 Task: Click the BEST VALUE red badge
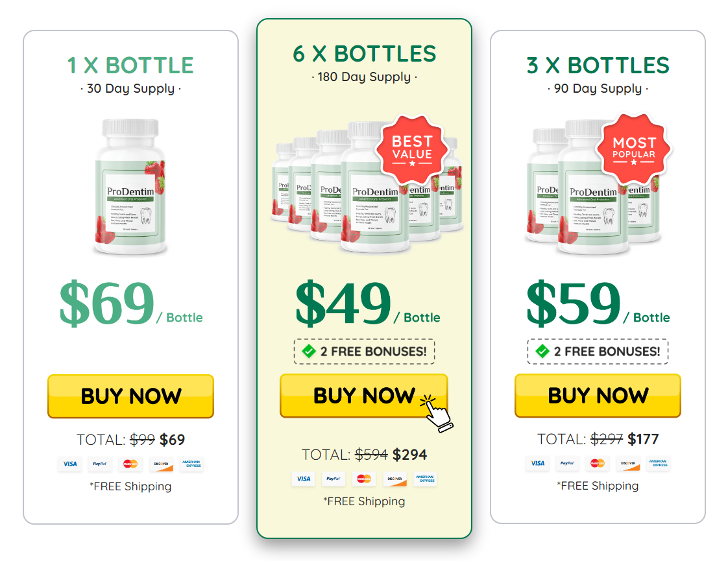tap(412, 149)
